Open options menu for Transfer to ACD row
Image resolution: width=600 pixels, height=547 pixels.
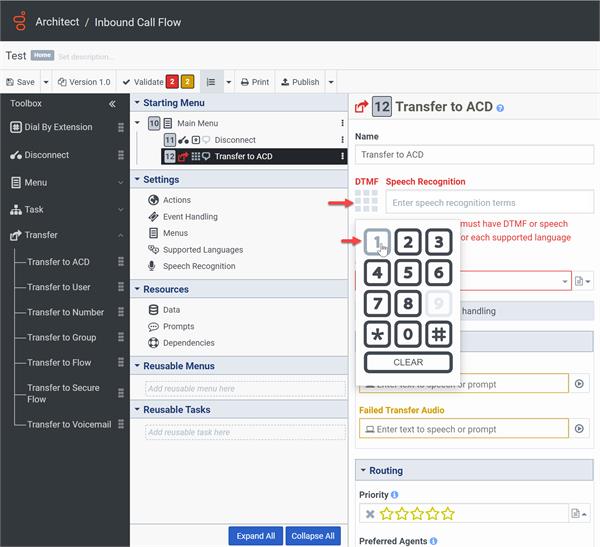click(x=342, y=156)
